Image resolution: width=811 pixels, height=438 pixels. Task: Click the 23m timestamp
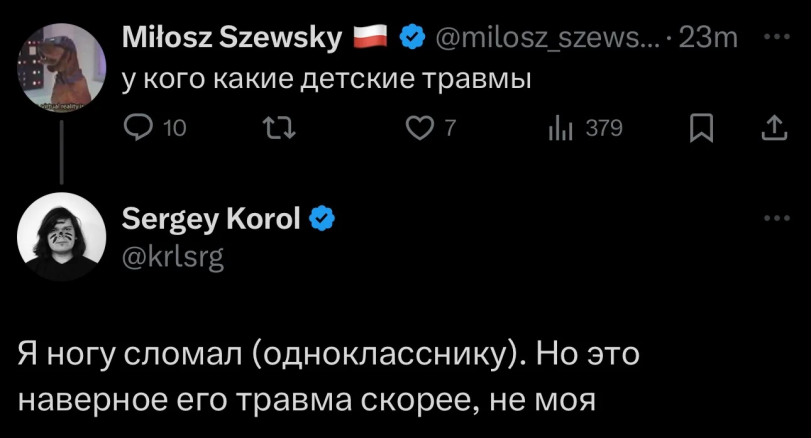(x=707, y=39)
